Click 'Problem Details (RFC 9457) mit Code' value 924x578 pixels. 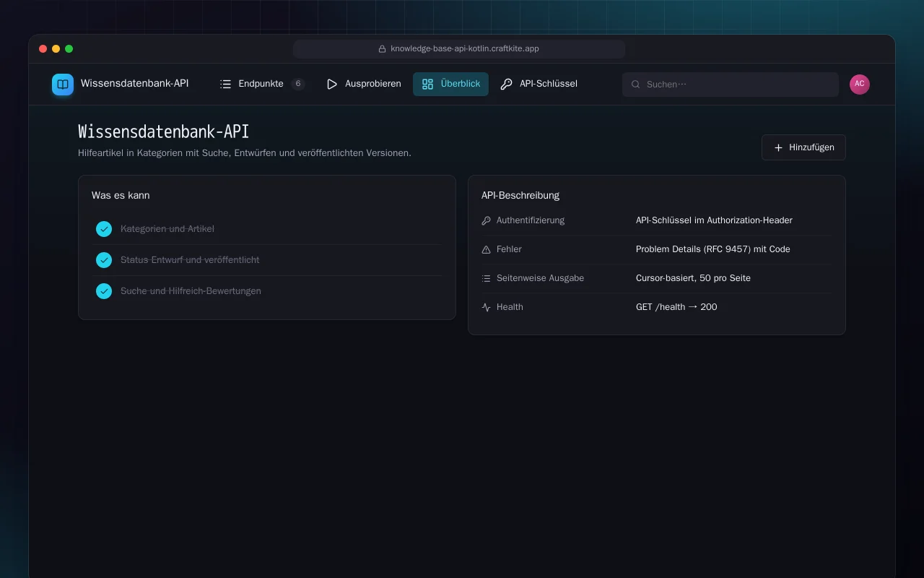tap(713, 249)
